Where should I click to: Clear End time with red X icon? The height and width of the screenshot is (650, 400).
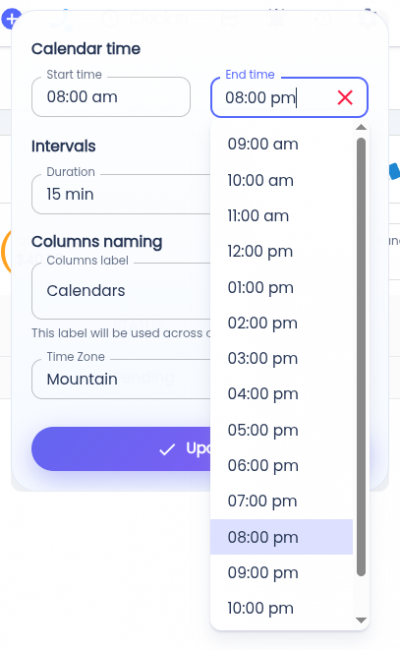tap(345, 98)
